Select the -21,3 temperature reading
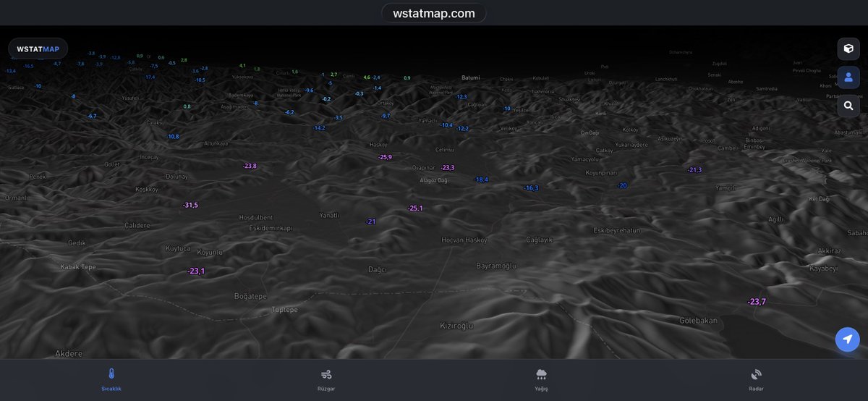The height and width of the screenshot is (401, 868). coord(694,170)
